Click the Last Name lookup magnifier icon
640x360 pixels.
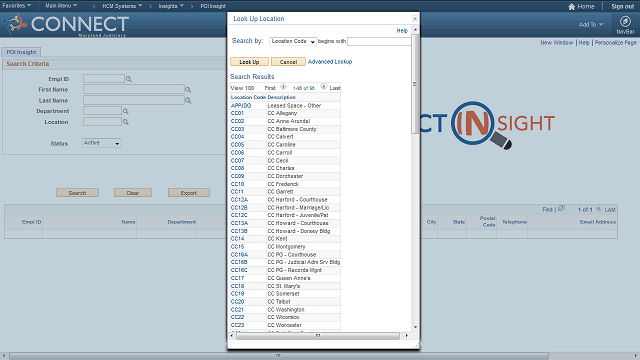(x=188, y=100)
